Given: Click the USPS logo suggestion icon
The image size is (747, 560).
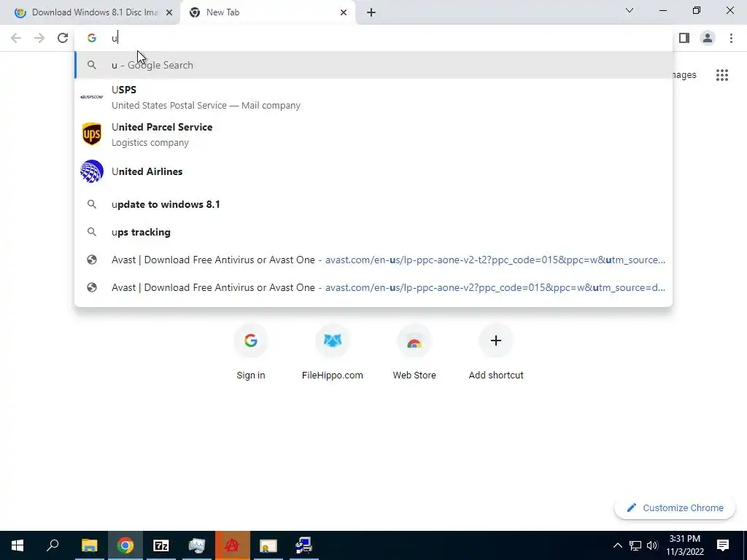Looking at the screenshot, I should (91, 97).
